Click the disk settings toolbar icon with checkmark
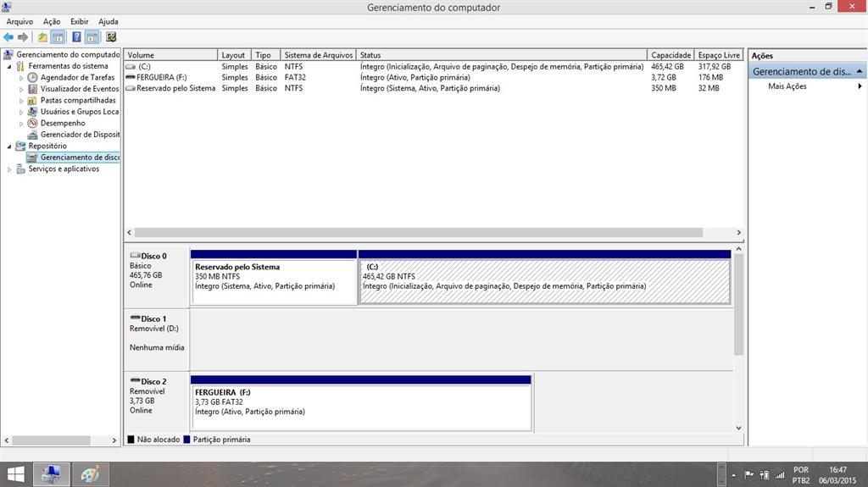 [111, 37]
